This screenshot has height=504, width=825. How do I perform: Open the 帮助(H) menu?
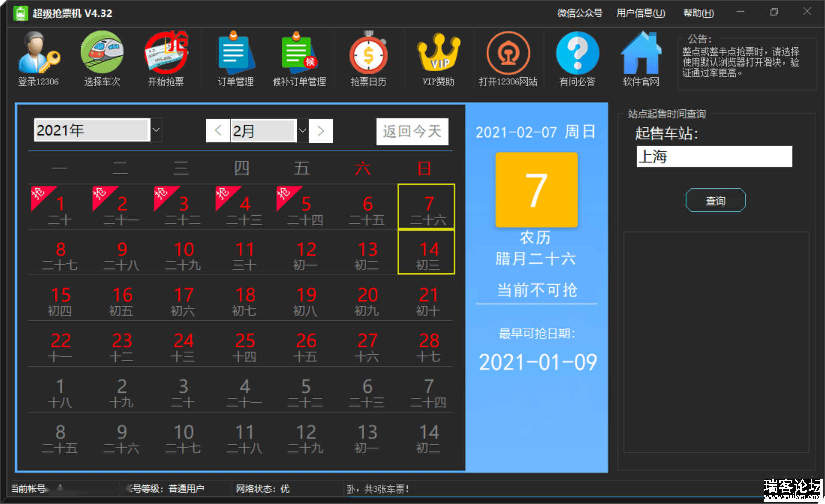[x=698, y=13]
